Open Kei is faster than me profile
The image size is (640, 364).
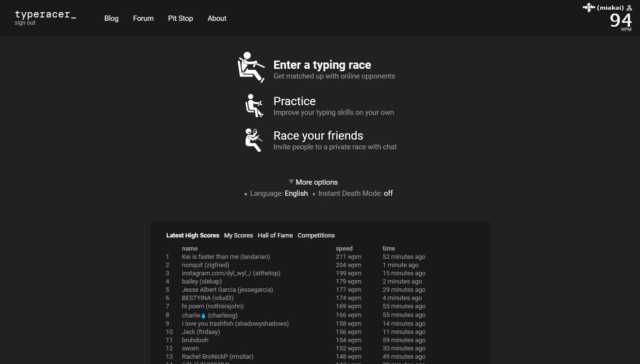tap(226, 257)
